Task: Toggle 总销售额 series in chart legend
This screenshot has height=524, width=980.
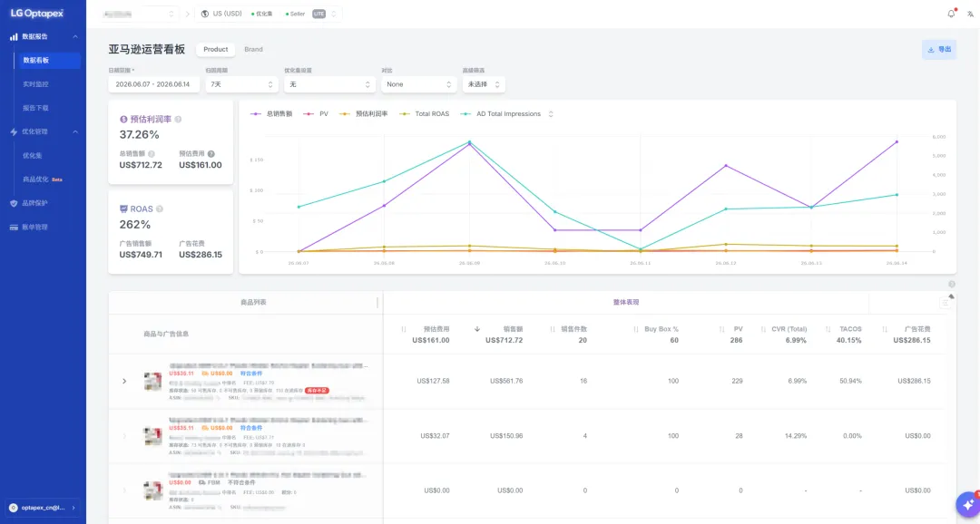Action: coord(271,113)
